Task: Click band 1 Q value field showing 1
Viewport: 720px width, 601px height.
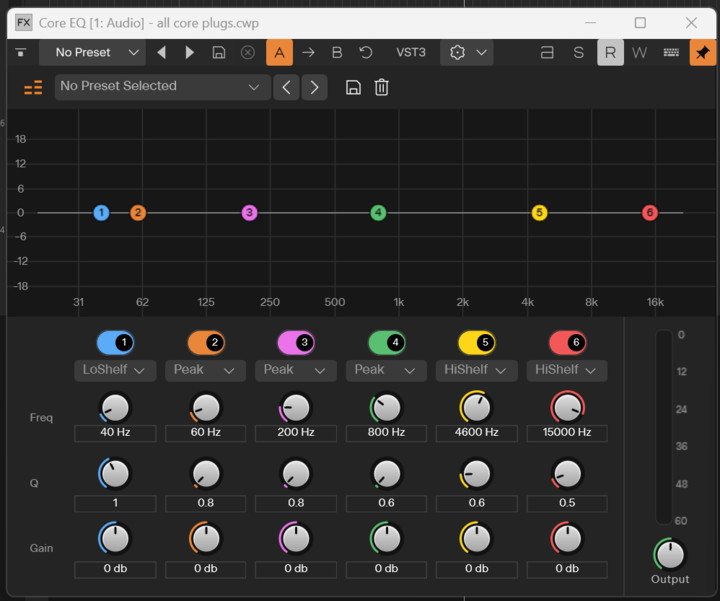Action: point(115,503)
